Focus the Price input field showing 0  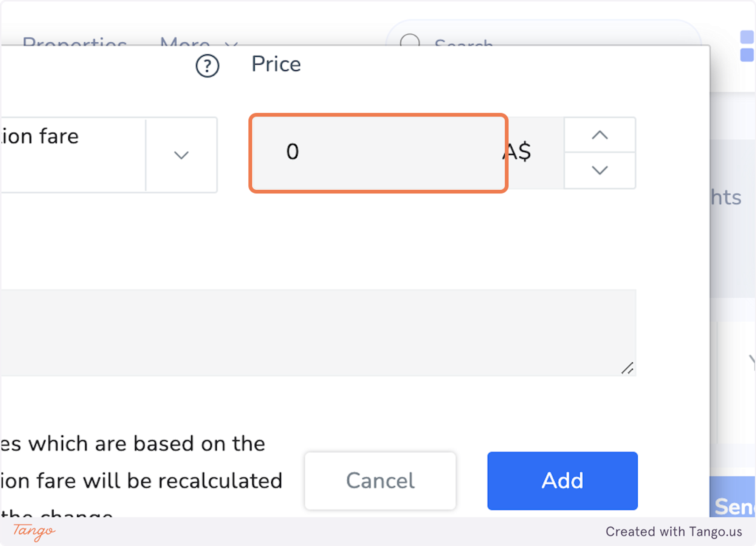[x=378, y=153]
